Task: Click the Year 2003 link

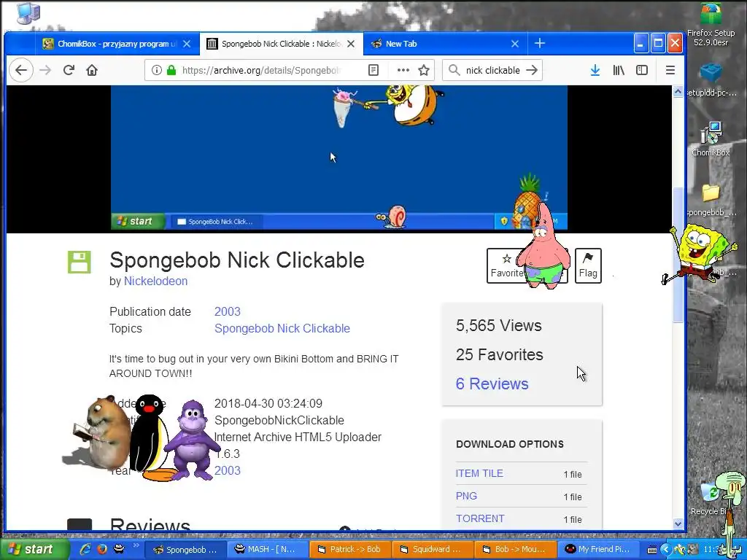Action: click(x=228, y=470)
